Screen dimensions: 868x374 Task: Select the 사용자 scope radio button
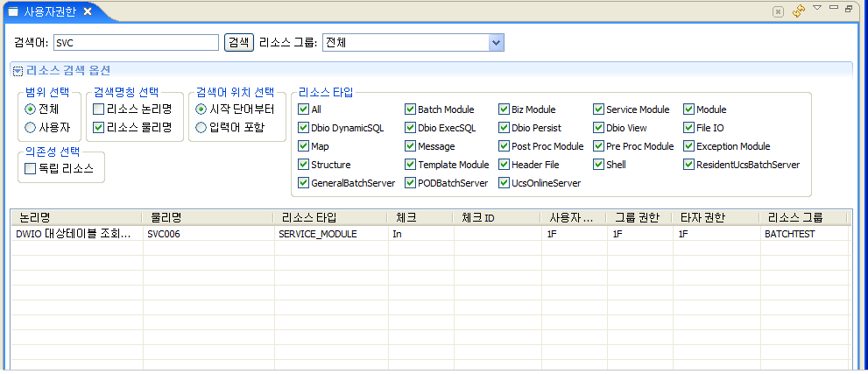[x=31, y=127]
